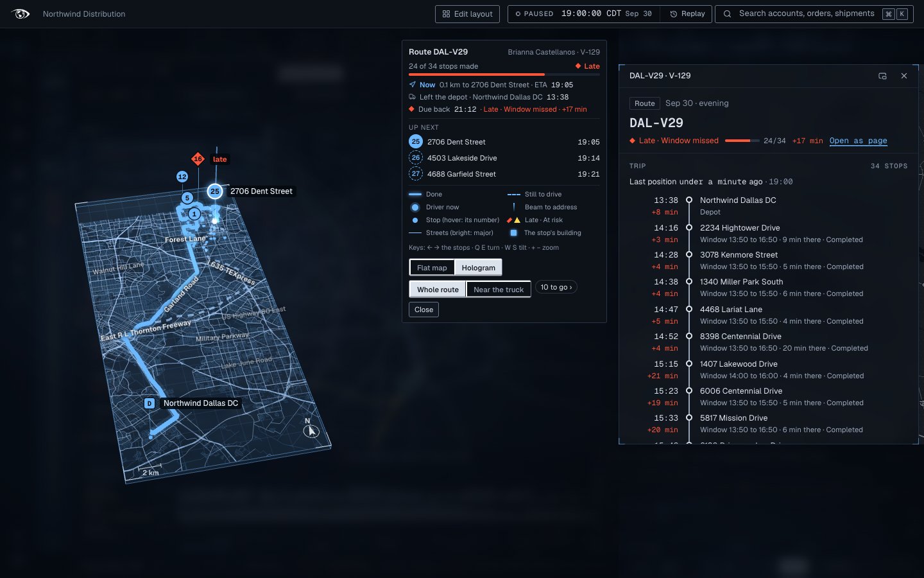Open Edit layout

[468, 14]
